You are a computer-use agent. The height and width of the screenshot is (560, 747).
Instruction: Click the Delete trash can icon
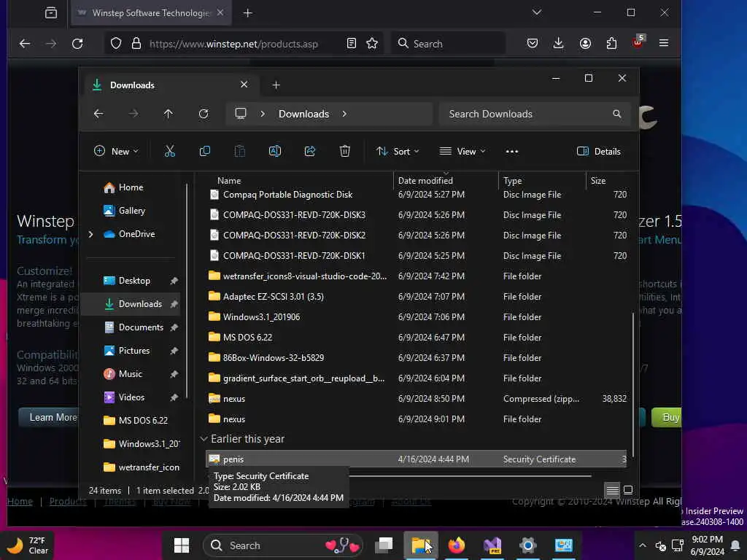[345, 152]
